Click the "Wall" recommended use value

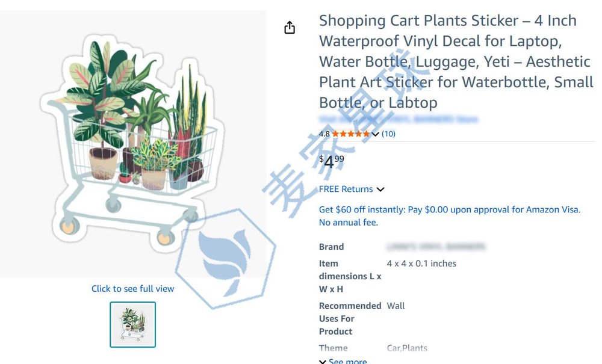click(396, 306)
